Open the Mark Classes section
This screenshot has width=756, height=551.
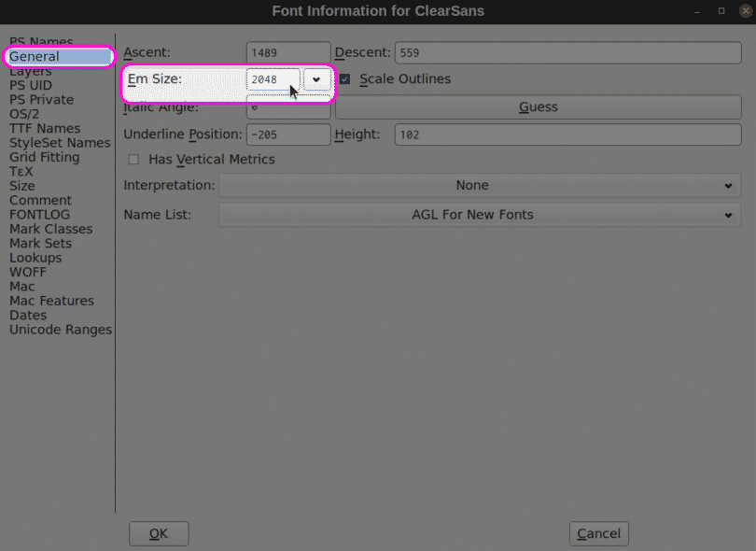point(51,229)
